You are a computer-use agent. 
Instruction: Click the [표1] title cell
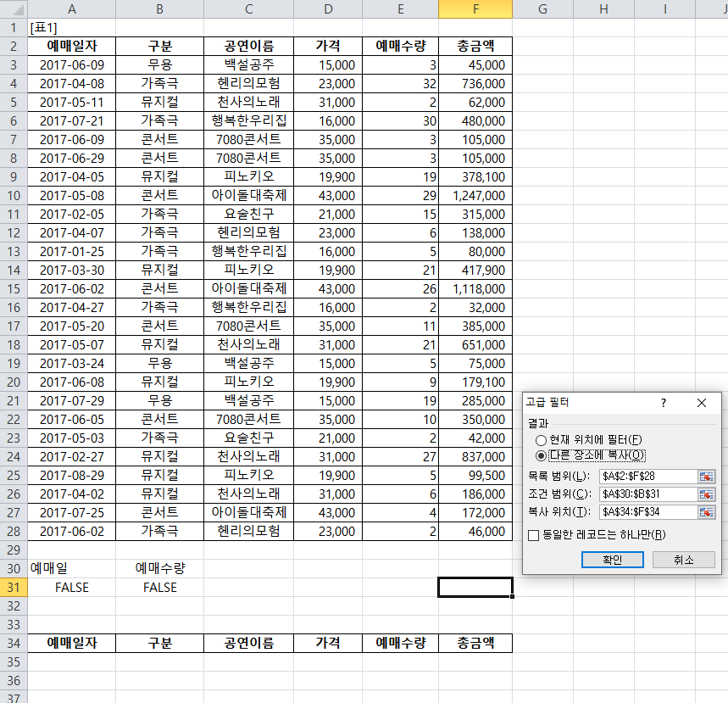[71, 27]
